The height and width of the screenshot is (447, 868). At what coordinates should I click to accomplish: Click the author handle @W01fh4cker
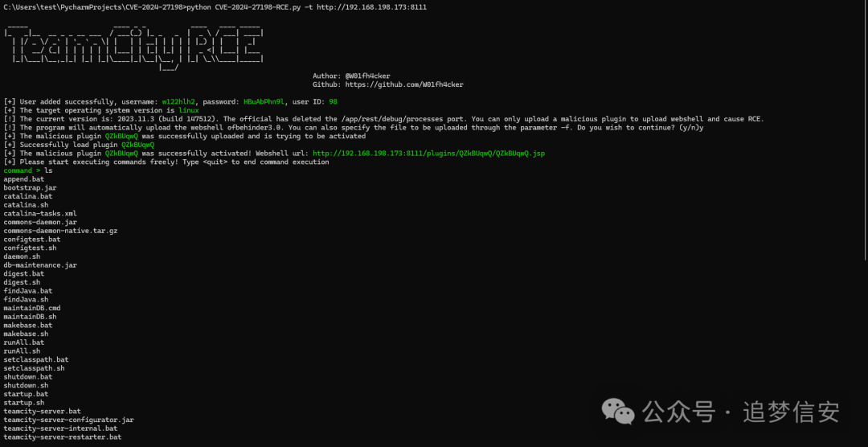368,76
